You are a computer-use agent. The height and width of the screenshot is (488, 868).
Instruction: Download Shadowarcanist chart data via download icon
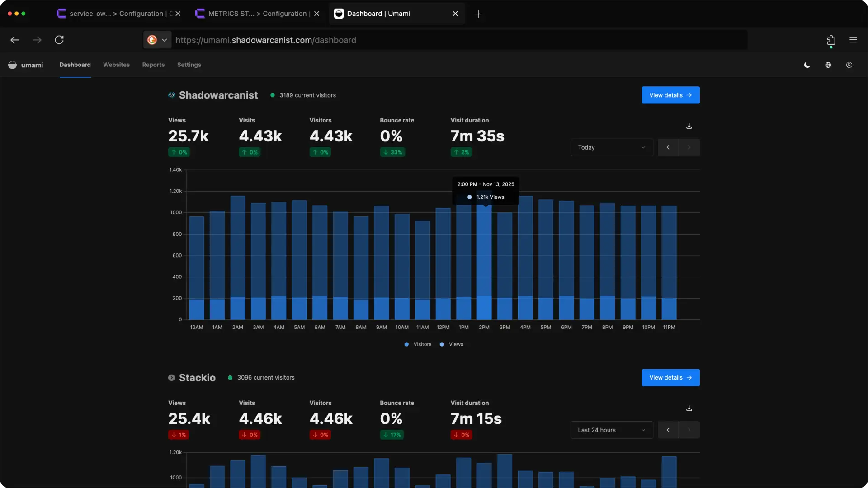[689, 126]
